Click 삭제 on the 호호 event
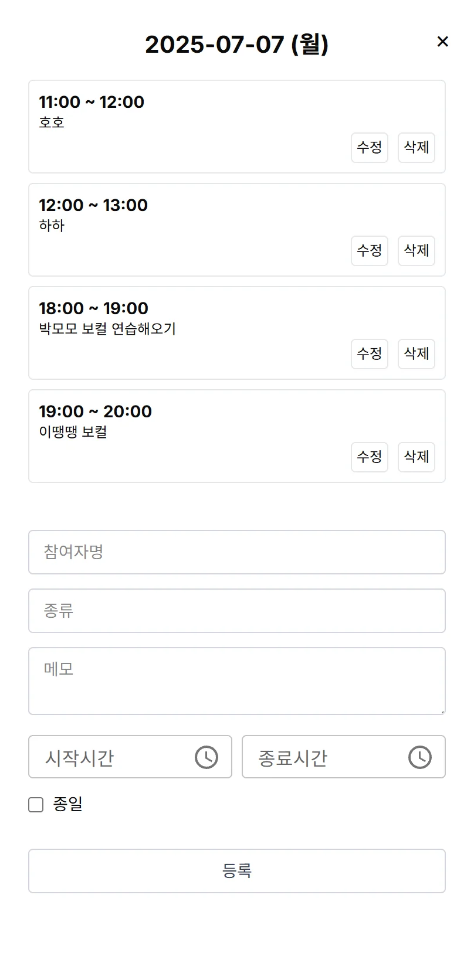Image resolution: width=474 pixels, height=980 pixels. [x=416, y=148]
